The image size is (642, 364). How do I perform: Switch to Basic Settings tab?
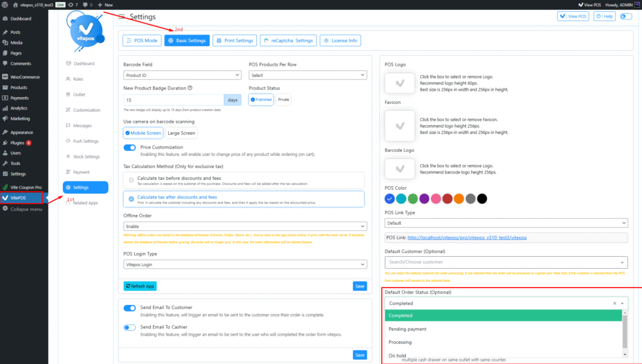(187, 41)
